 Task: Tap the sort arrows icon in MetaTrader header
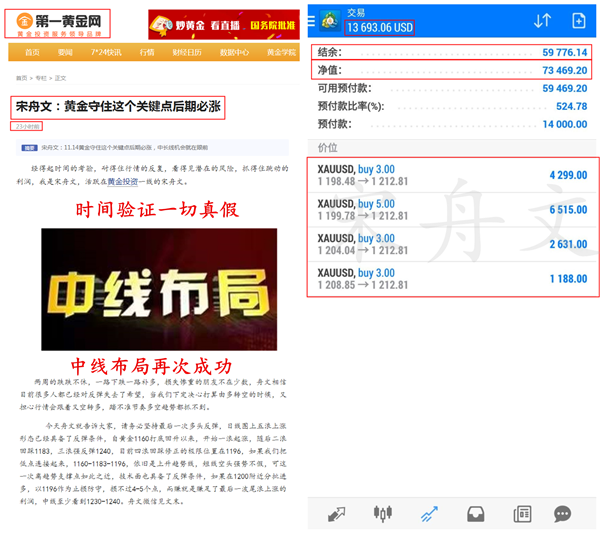tap(542, 20)
